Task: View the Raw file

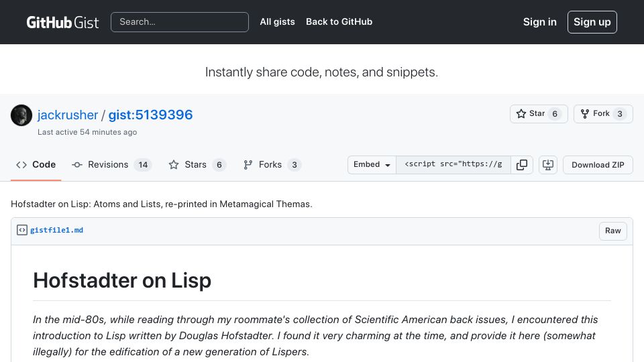Action: (x=612, y=231)
